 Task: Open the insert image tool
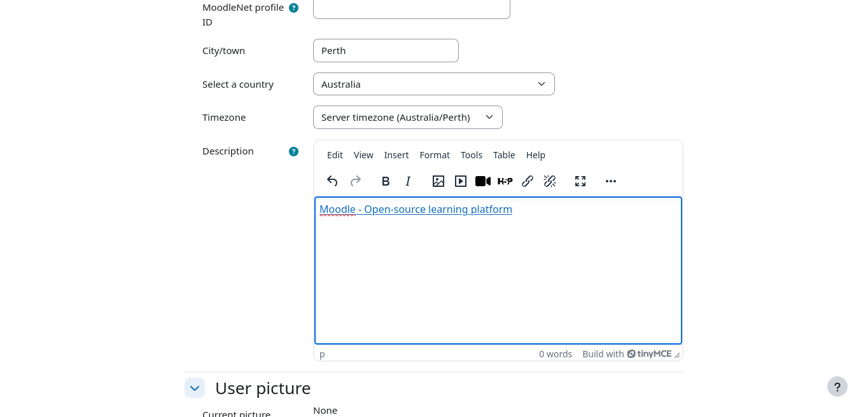pos(438,181)
